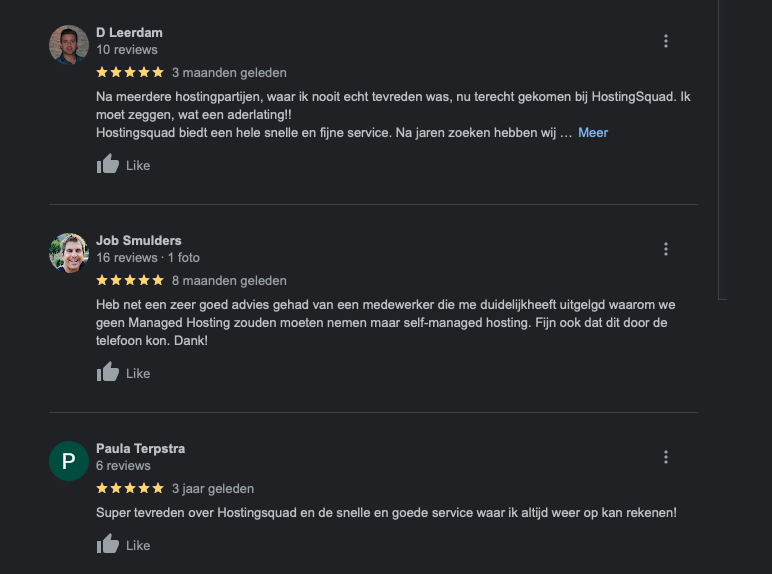Viewport: 772px width, 574px height.
Task: Click the Like label under Job Smulders' review
Action: 138,374
